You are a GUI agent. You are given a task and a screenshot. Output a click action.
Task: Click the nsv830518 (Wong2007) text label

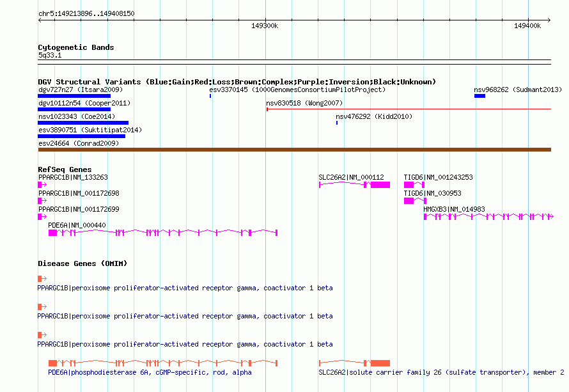304,103
